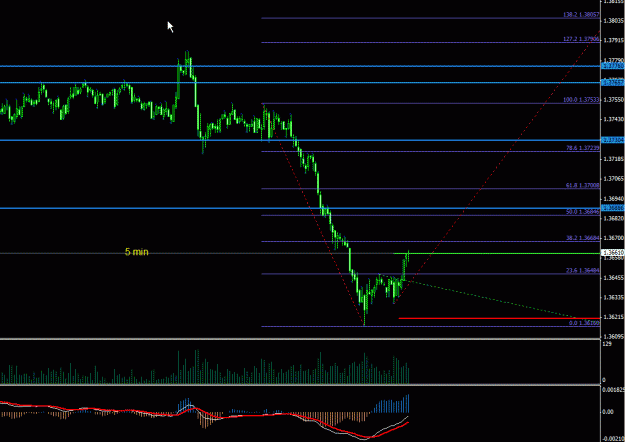
Task: Click the MACD scale value 0.00
Action: (x=608, y=412)
